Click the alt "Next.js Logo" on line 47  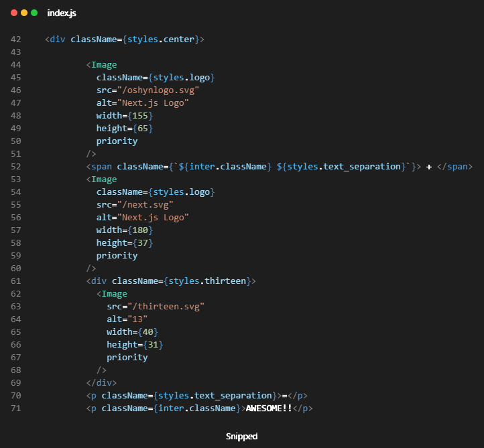coord(153,103)
